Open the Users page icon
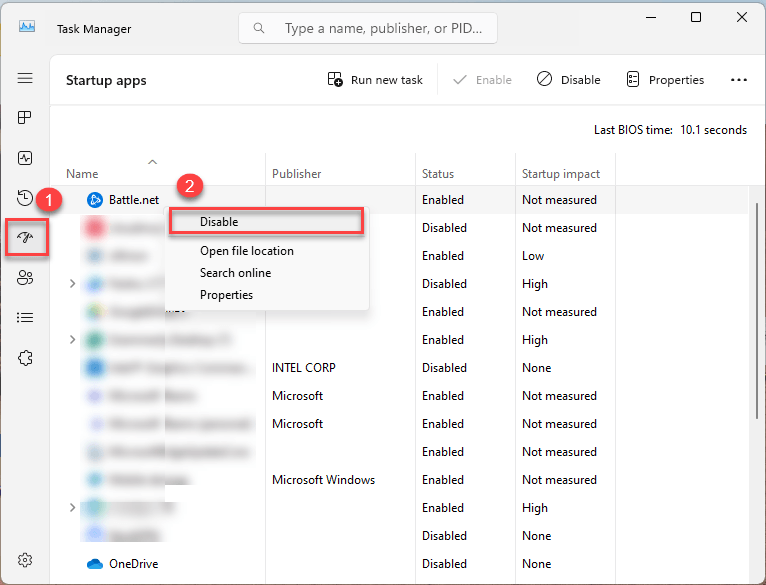 [25, 278]
